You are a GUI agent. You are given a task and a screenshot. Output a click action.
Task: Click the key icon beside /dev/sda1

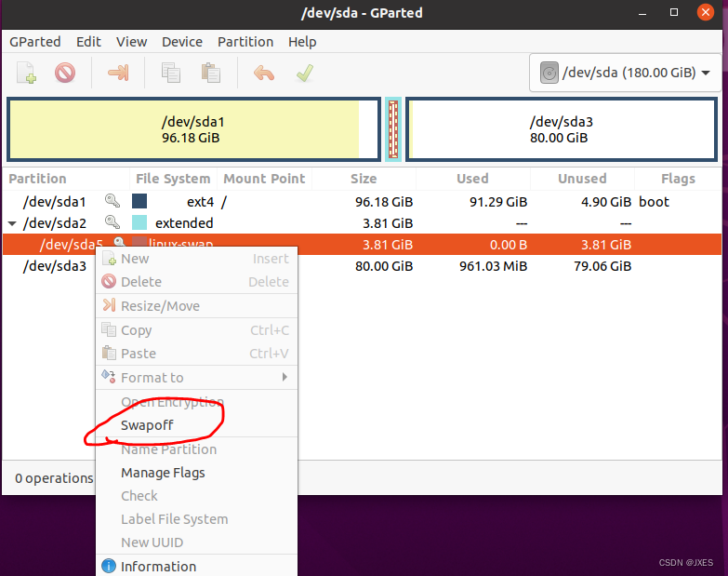113,201
